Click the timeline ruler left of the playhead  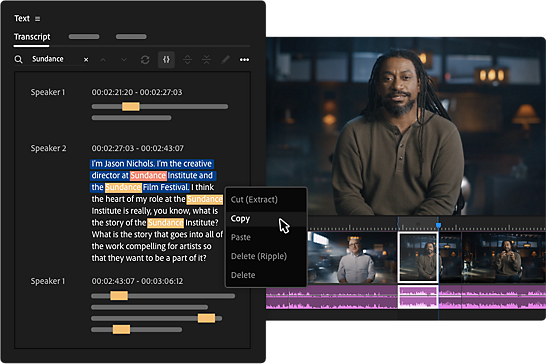(x=352, y=227)
